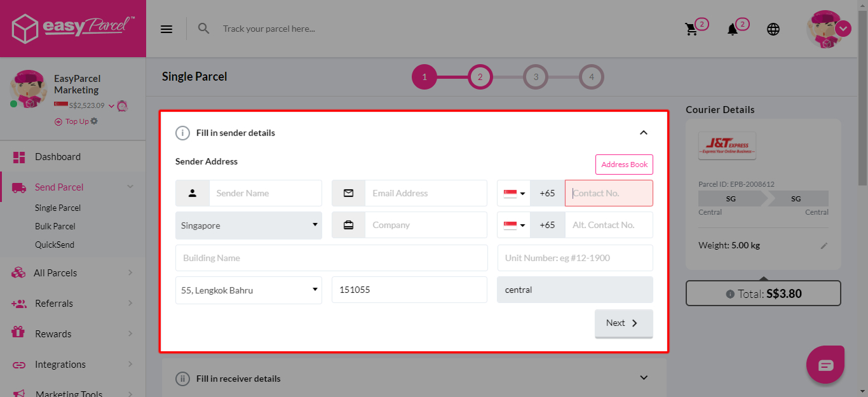This screenshot has width=868, height=397.
Task: Collapse the Fill in sender details section
Action: click(x=644, y=133)
